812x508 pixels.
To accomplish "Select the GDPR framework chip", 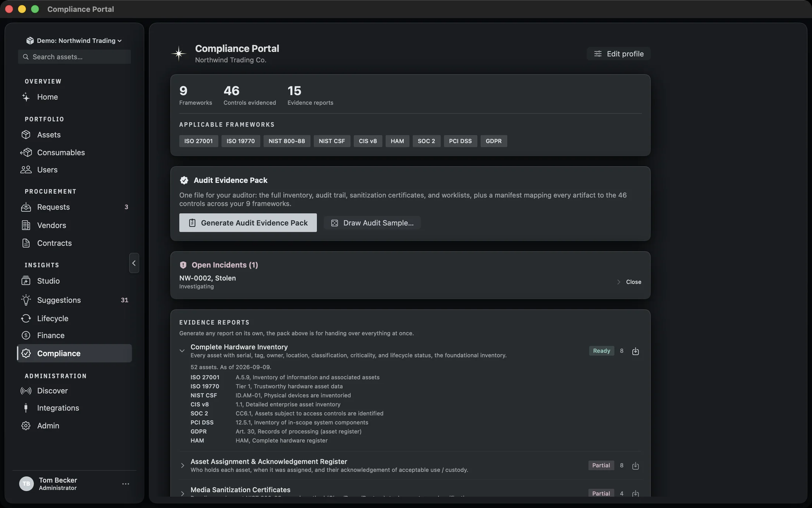I will click(x=493, y=141).
